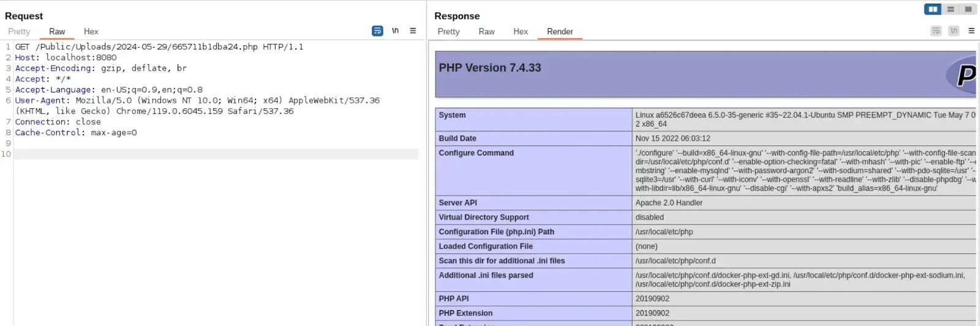
Task: Switch to the top-bottom split layout icon
Action: [x=951, y=9]
